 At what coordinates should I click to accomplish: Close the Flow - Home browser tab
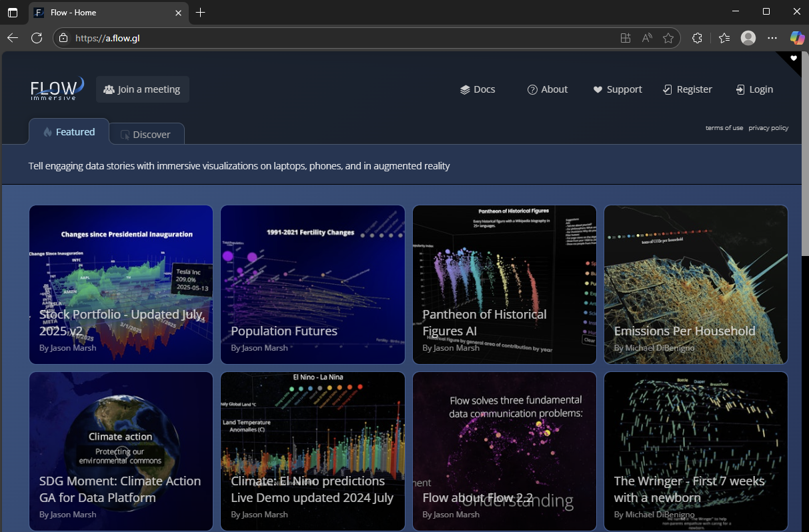[178, 12]
